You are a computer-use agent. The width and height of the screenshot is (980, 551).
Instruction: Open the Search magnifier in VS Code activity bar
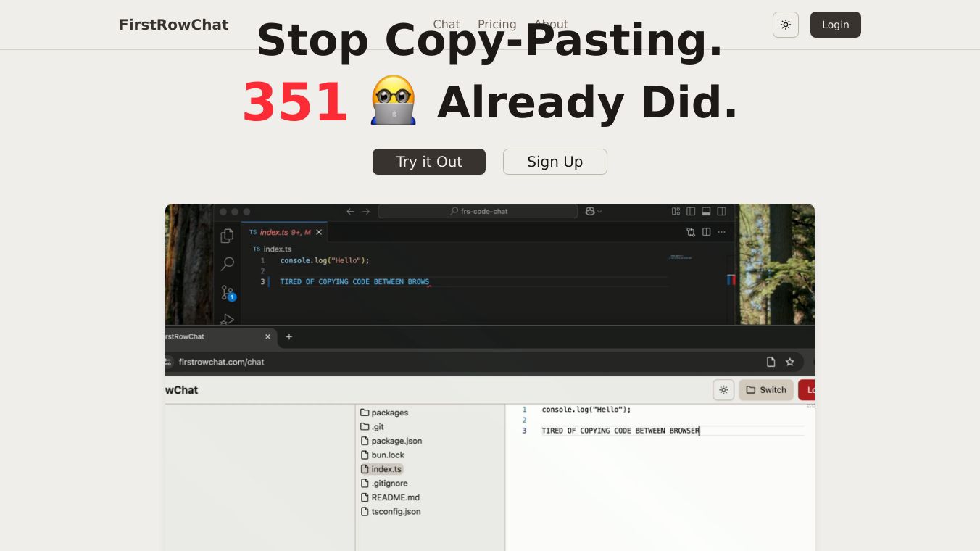228,264
